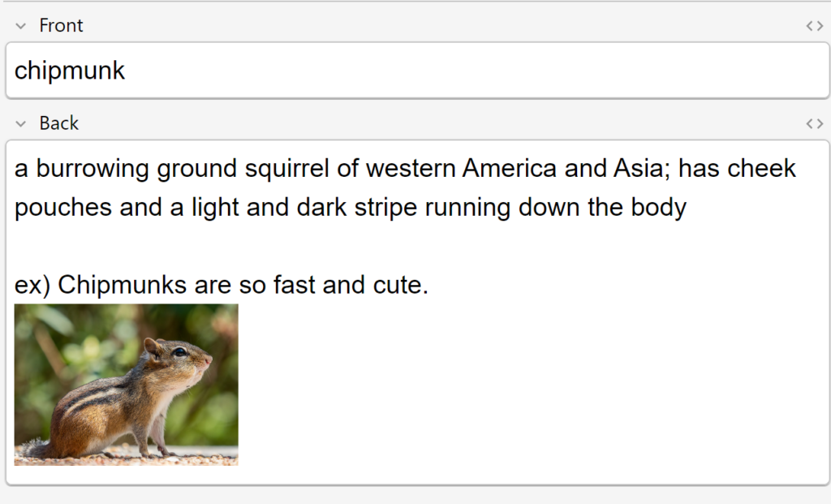Click the Back field label
The image size is (831, 504).
tap(58, 123)
